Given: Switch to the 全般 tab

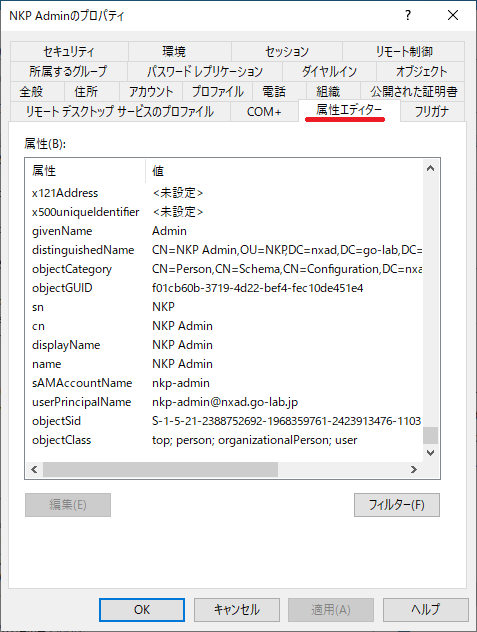Looking at the screenshot, I should click(37, 91).
